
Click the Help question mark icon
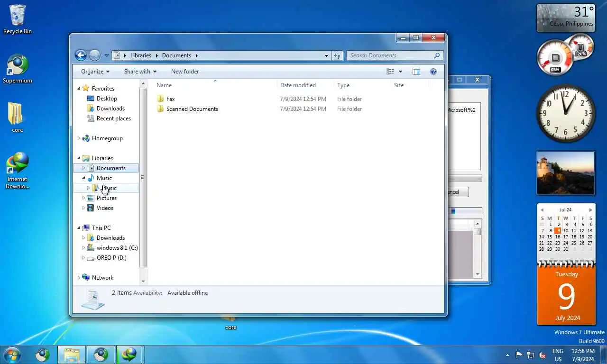(433, 72)
